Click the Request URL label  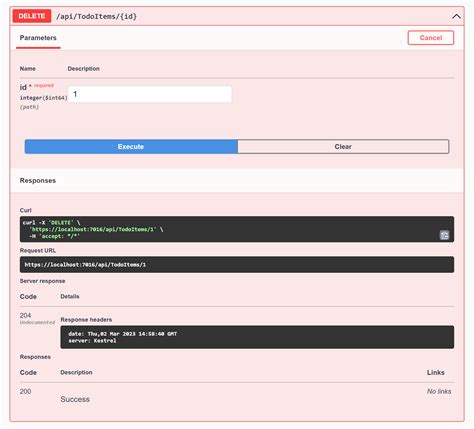(38, 250)
